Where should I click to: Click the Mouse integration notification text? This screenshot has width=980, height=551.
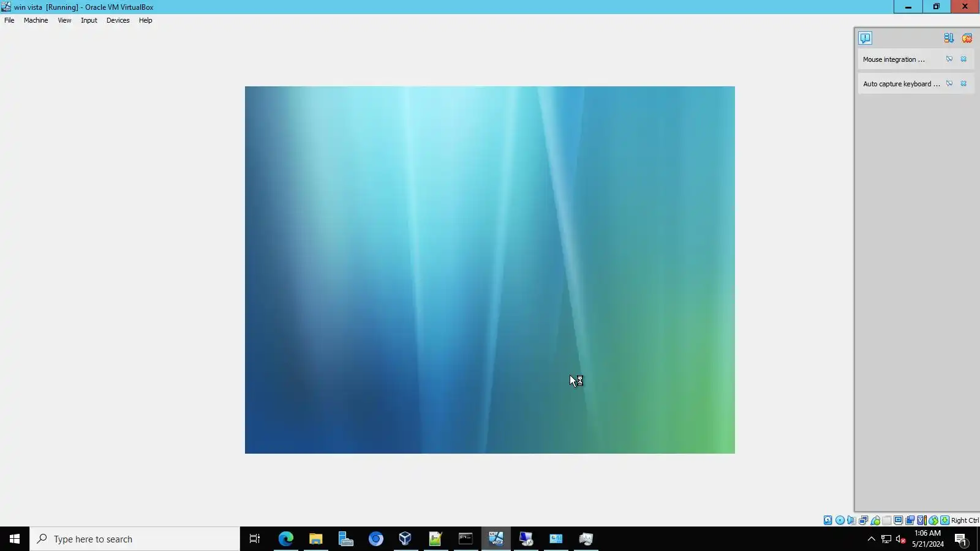[x=894, y=59]
